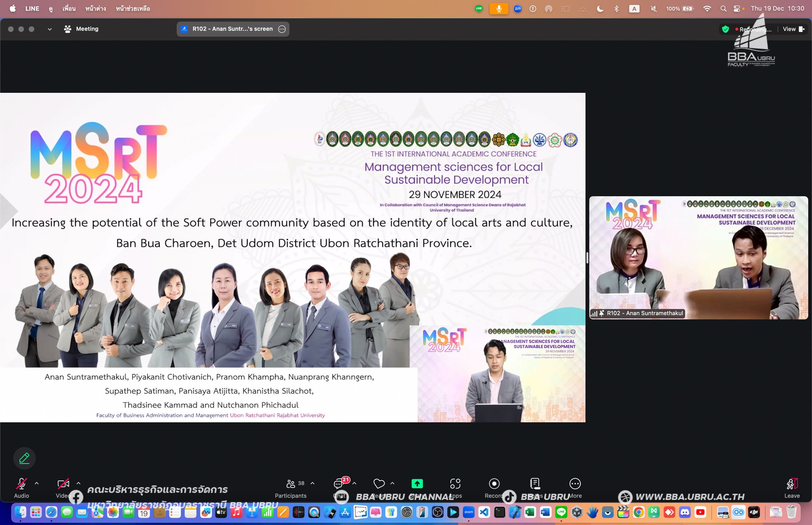The image size is (812, 525).
Task: Open the Notes panel
Action: (534, 484)
